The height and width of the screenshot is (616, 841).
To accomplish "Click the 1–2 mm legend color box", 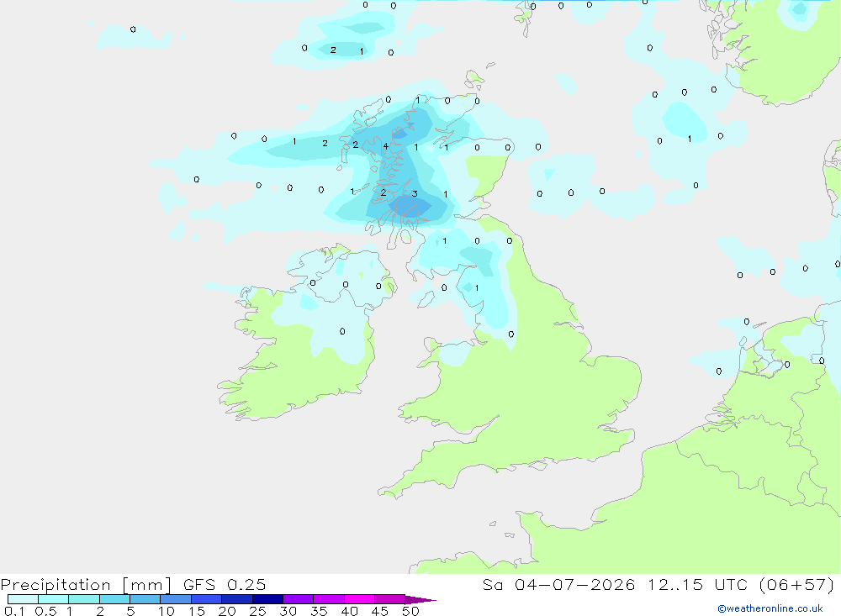I will click(83, 599).
